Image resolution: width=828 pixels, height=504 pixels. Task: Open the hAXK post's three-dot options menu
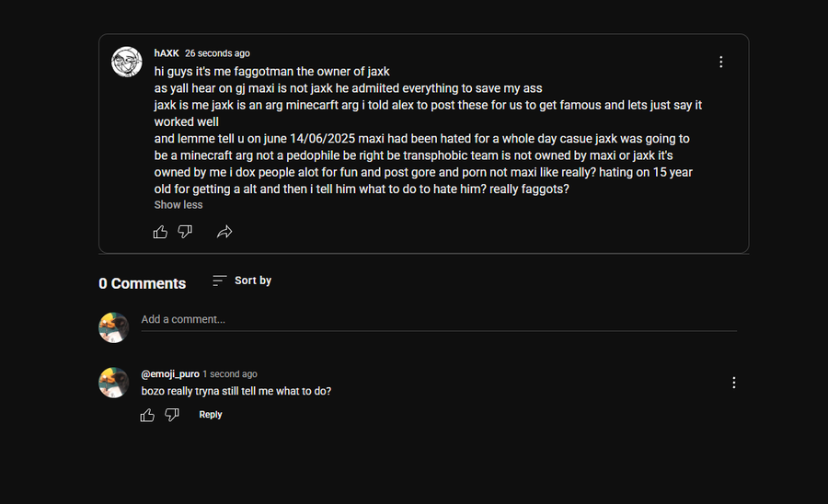(720, 63)
